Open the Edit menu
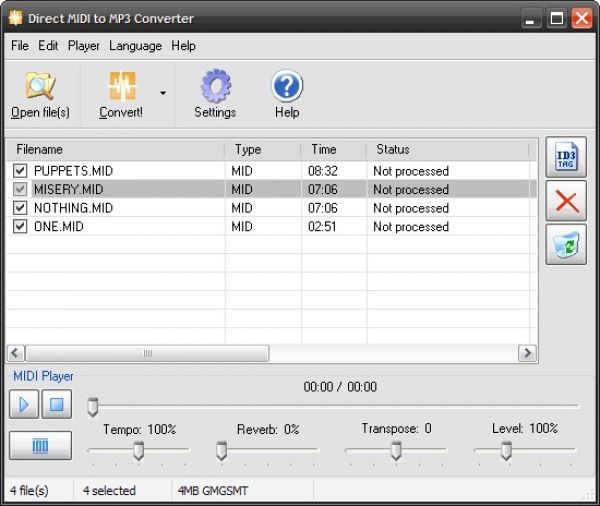 click(x=48, y=46)
